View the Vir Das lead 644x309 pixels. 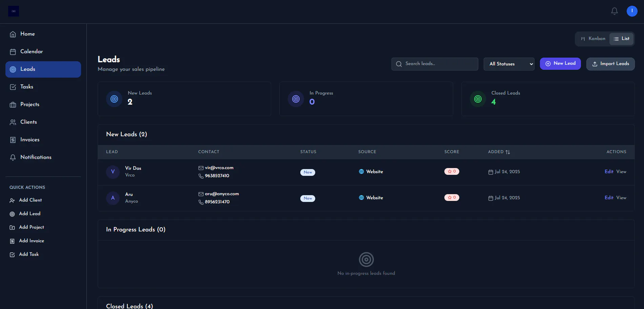(621, 172)
